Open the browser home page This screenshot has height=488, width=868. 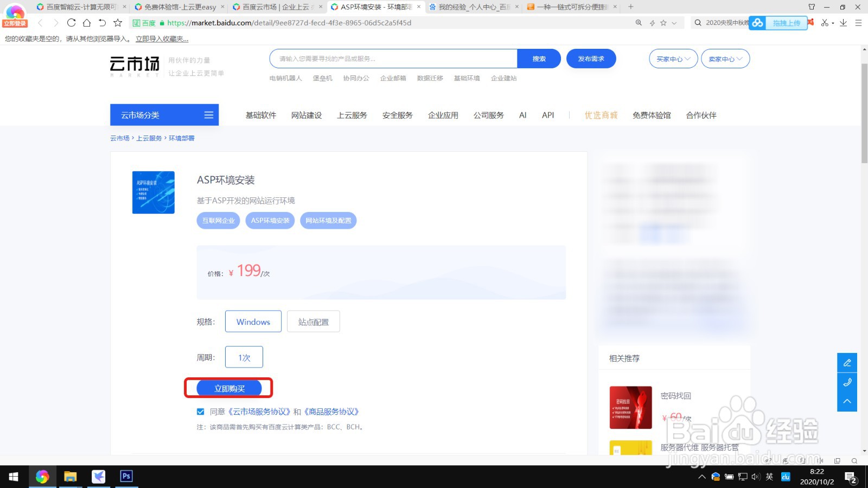[87, 23]
